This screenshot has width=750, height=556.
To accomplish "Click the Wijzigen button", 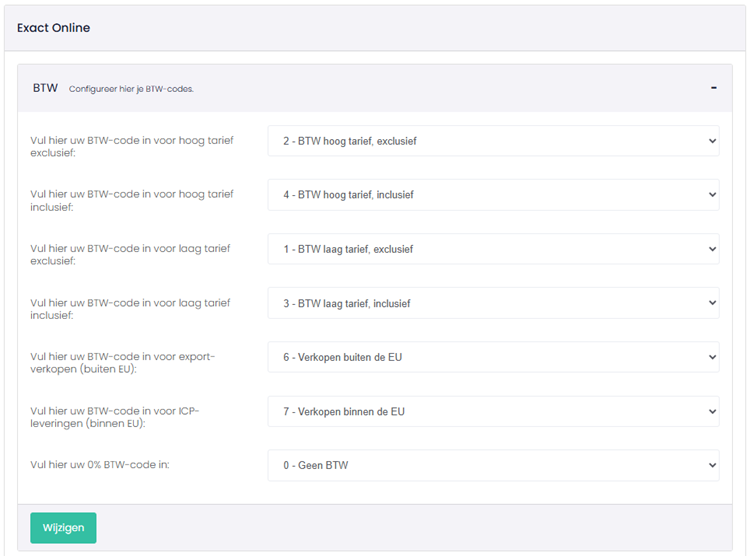I will coord(63,528).
